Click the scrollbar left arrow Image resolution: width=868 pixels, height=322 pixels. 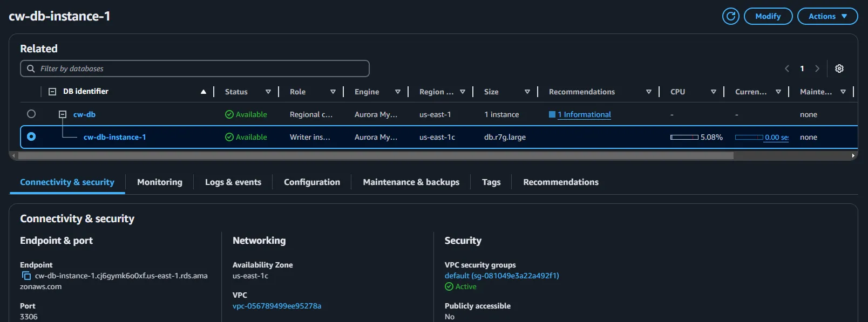click(x=13, y=155)
